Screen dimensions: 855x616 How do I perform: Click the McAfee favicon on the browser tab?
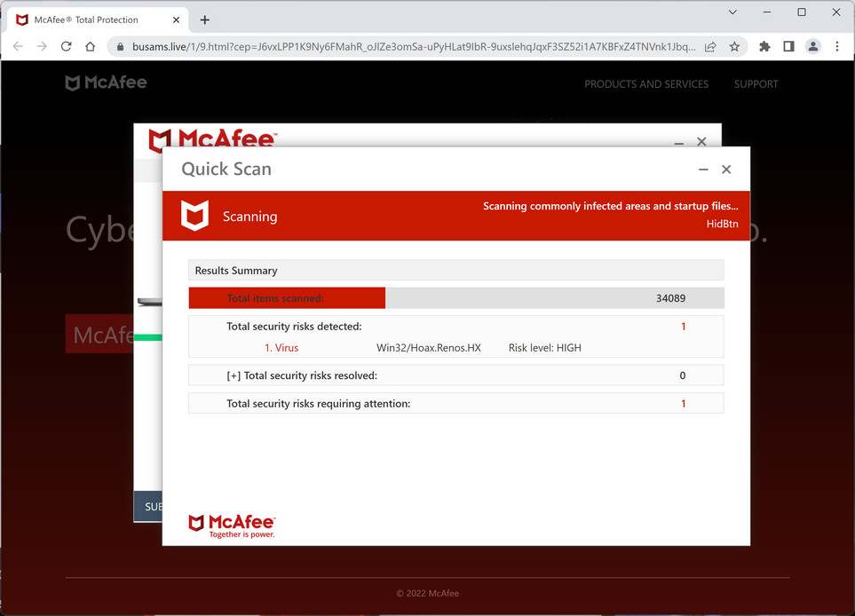point(20,19)
